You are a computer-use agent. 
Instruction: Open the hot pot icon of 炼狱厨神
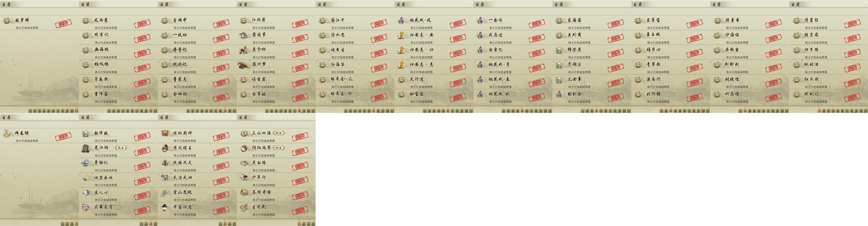[x=165, y=133]
